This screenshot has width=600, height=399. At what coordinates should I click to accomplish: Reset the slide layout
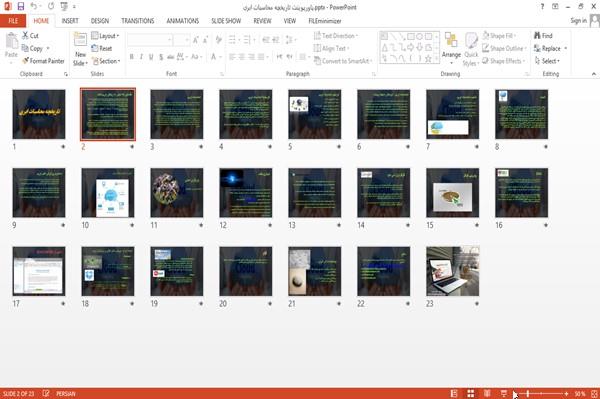(102, 48)
